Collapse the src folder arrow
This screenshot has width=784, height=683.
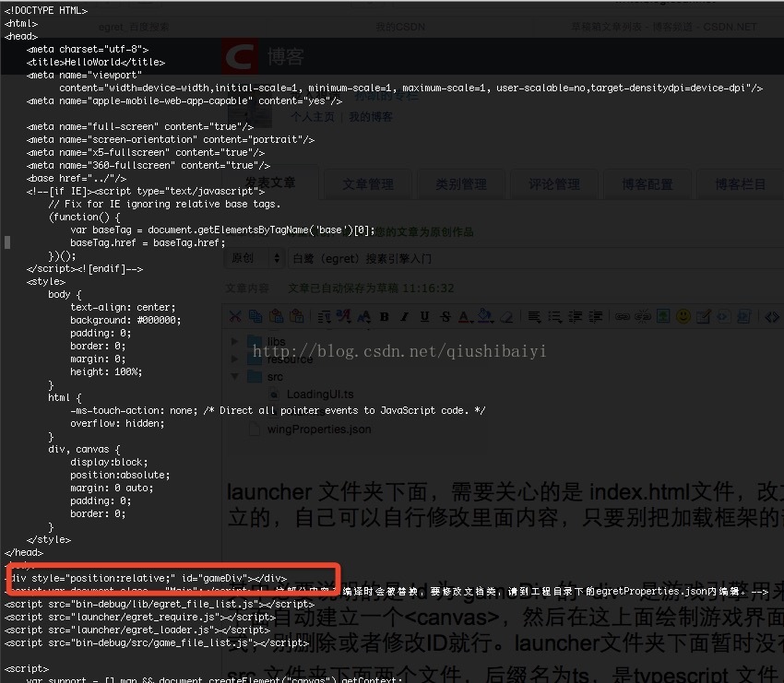(x=234, y=376)
